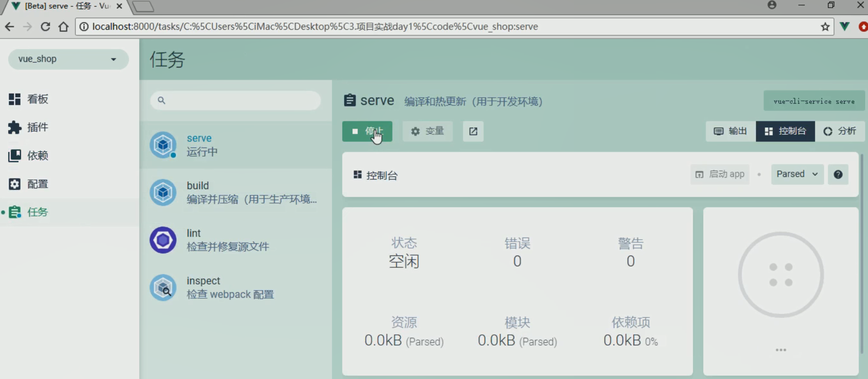Click the browser back arrow
The image size is (868, 379).
point(10,27)
